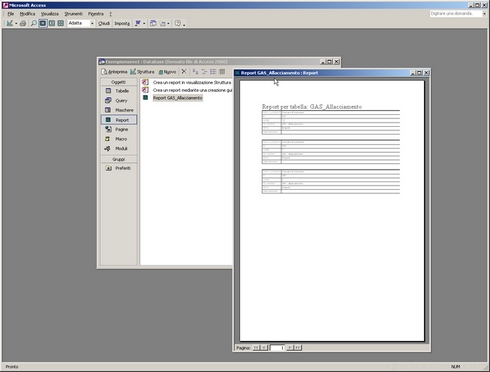Select Pagine in the objects bar
The width and height of the screenshot is (490, 372).
(119, 129)
